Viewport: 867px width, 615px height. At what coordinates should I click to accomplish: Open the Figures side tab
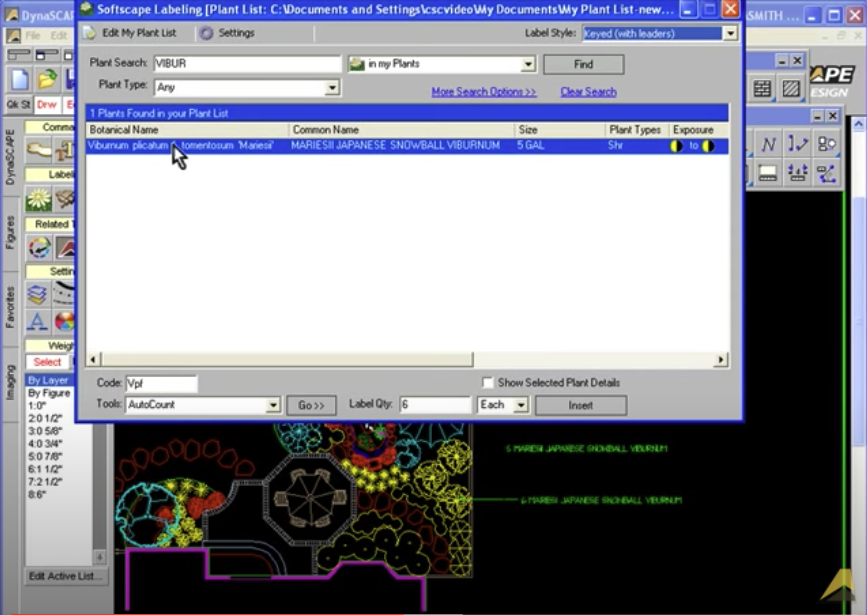(11, 233)
